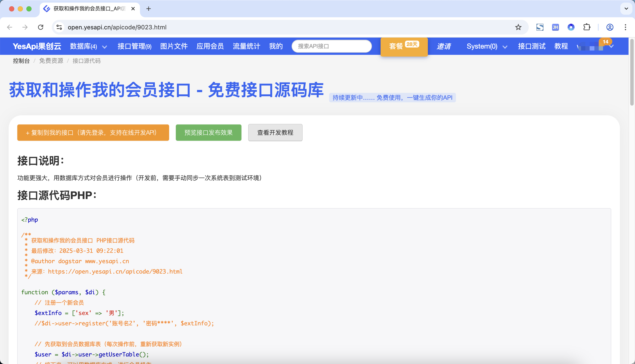The width and height of the screenshot is (635, 364).
Task: Click the orange 复制到我的接口 button
Action: tap(93, 133)
